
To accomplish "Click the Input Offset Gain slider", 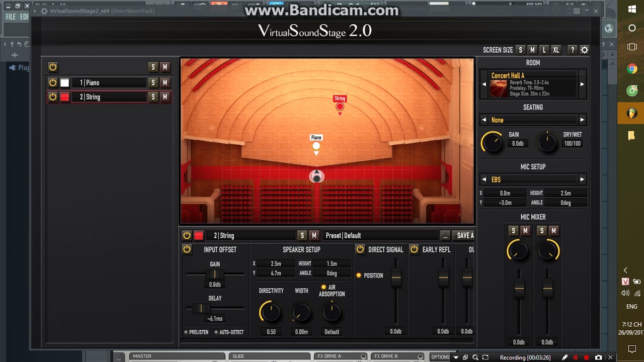I will click(x=215, y=274).
